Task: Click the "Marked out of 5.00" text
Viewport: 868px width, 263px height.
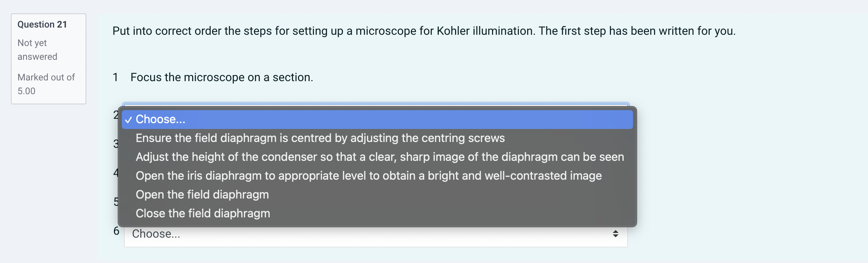Action: (x=45, y=84)
